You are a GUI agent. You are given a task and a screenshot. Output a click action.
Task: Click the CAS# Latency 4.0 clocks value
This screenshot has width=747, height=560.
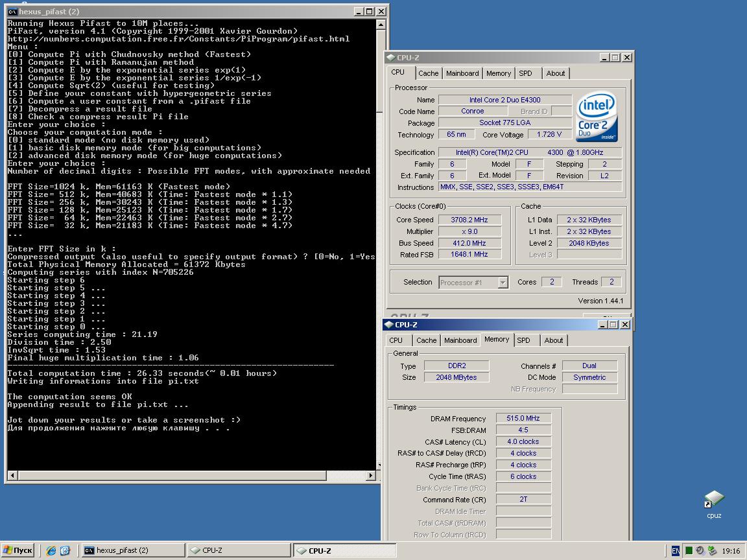[x=523, y=442]
